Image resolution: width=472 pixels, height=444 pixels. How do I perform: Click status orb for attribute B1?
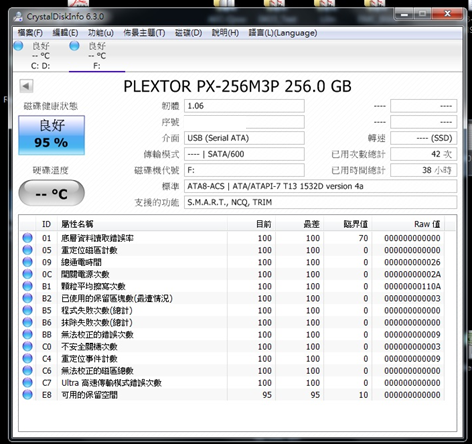coord(27,286)
